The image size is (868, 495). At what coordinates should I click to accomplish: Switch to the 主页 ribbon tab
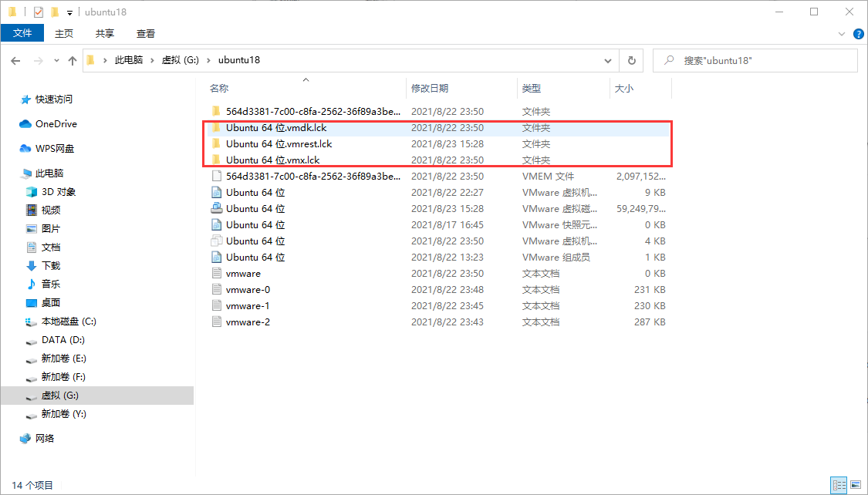[x=64, y=34]
